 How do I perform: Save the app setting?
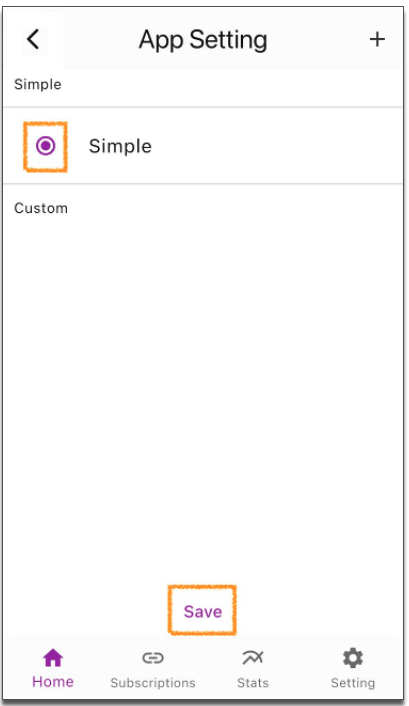[x=203, y=611]
